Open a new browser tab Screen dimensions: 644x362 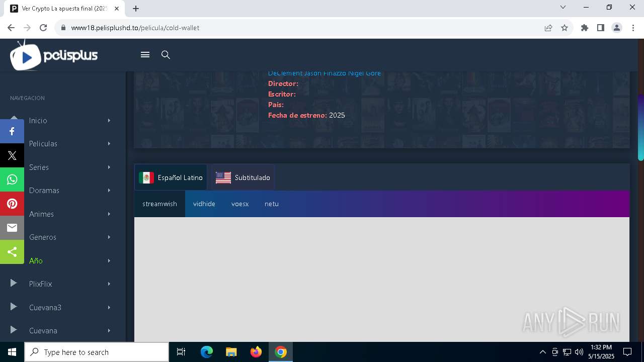[136, 9]
